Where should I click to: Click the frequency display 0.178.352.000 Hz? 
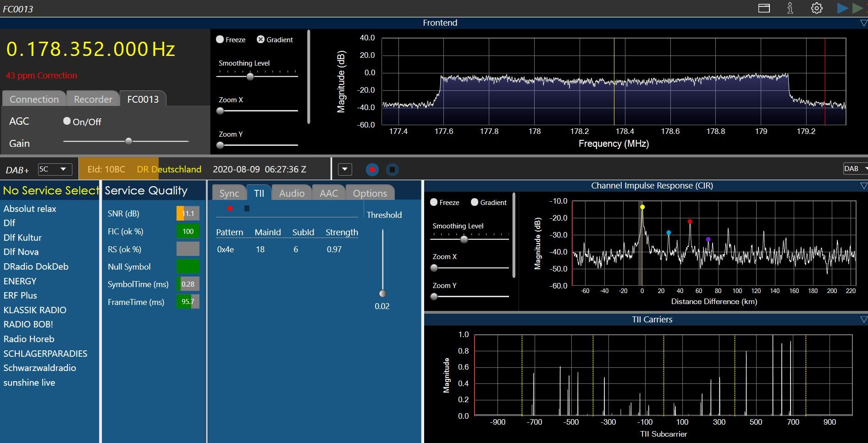(90, 49)
